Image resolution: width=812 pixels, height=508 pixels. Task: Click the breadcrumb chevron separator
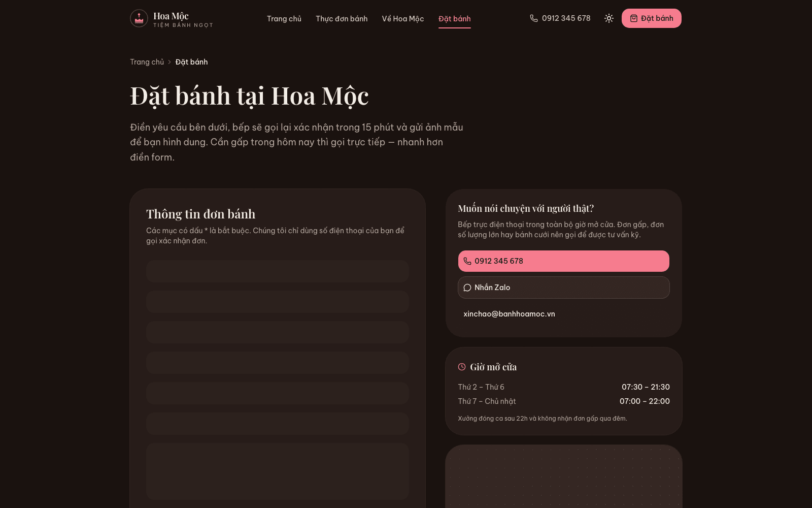170,62
